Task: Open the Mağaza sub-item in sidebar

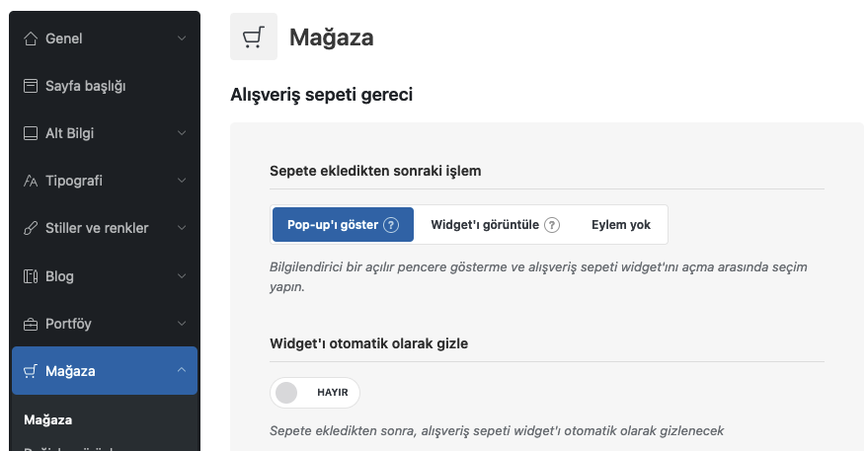Action: (48, 420)
